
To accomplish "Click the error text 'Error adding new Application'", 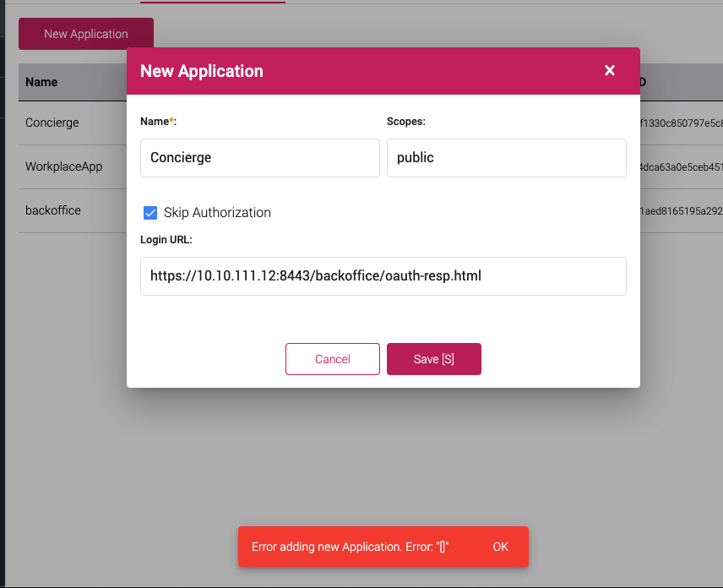I will (x=327, y=547).
